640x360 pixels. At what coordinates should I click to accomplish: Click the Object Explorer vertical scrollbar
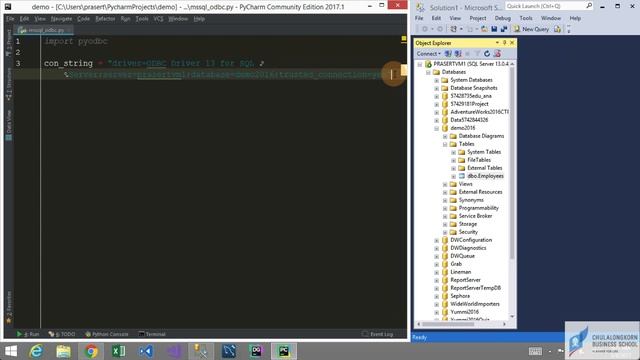click(512, 163)
